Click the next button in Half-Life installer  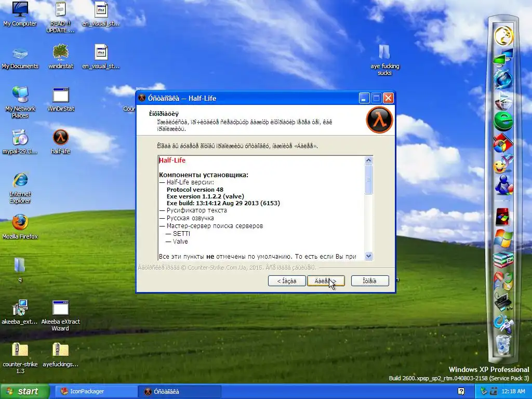point(326,281)
